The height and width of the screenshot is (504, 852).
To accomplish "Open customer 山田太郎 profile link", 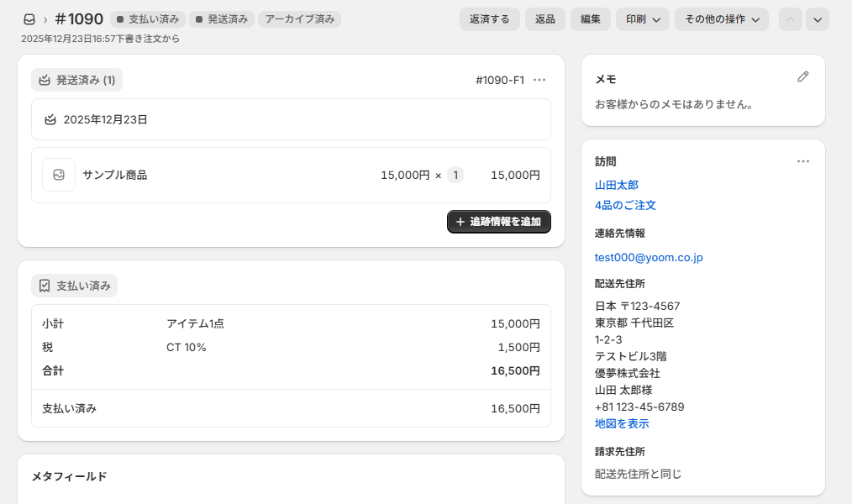I will pos(616,185).
